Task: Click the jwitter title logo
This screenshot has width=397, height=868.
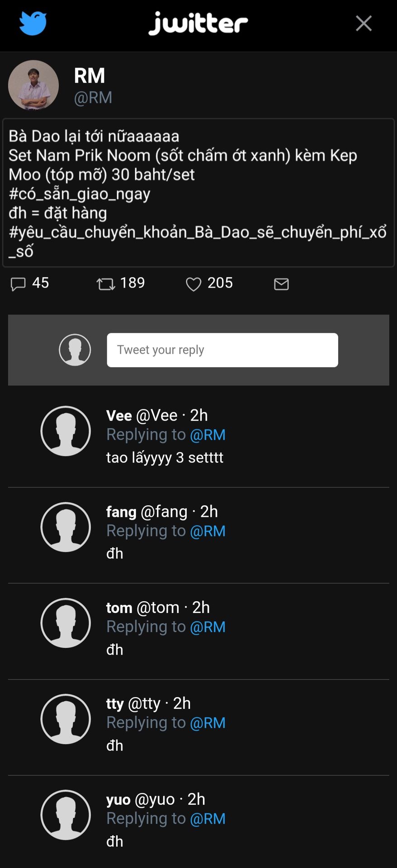Action: 198,23
